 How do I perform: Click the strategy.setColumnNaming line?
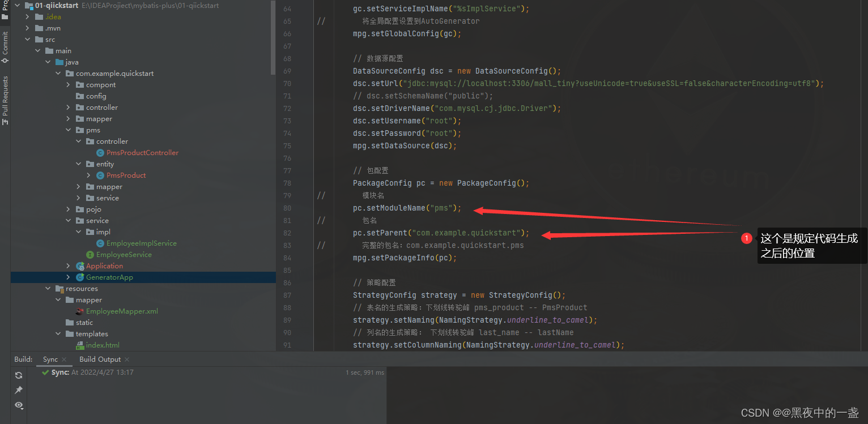488,345
